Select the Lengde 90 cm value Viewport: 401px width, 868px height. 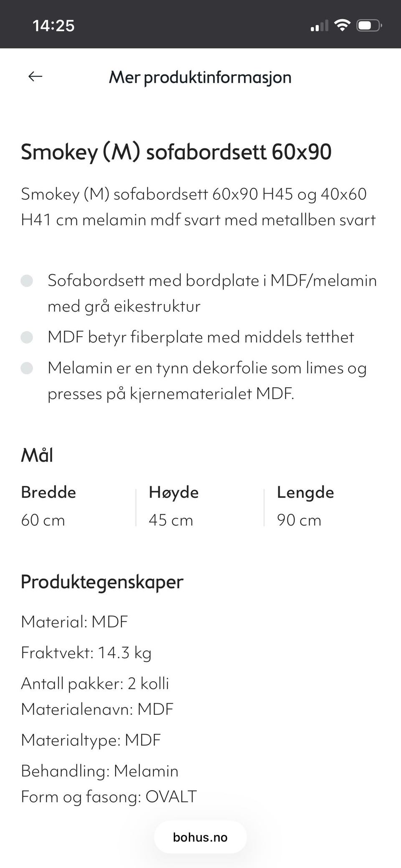pos(299,520)
